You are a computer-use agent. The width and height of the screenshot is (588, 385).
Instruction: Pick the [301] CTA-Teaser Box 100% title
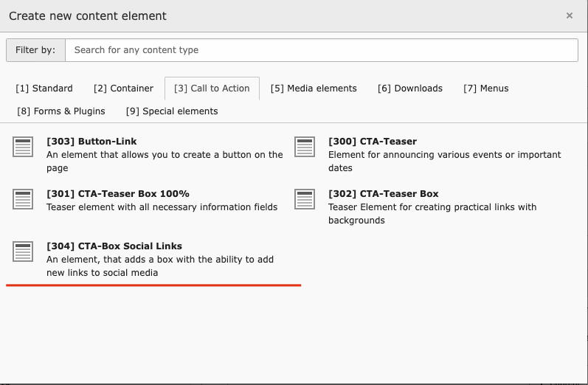click(118, 193)
